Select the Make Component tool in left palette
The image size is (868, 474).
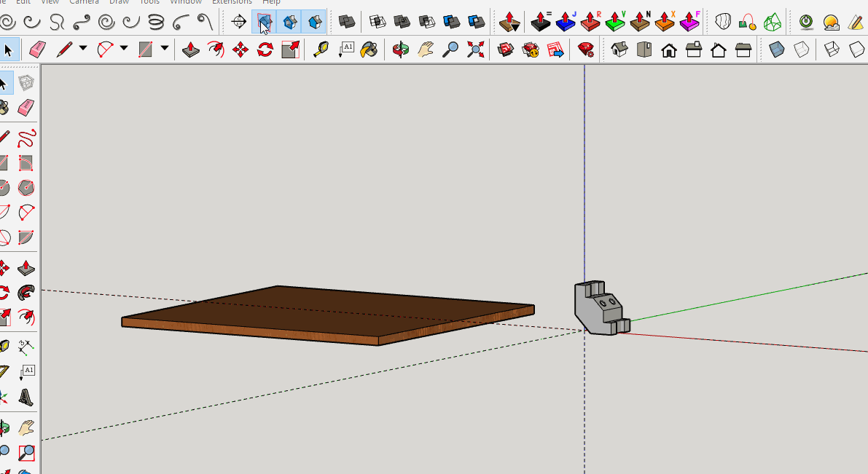pyautogui.click(x=26, y=83)
